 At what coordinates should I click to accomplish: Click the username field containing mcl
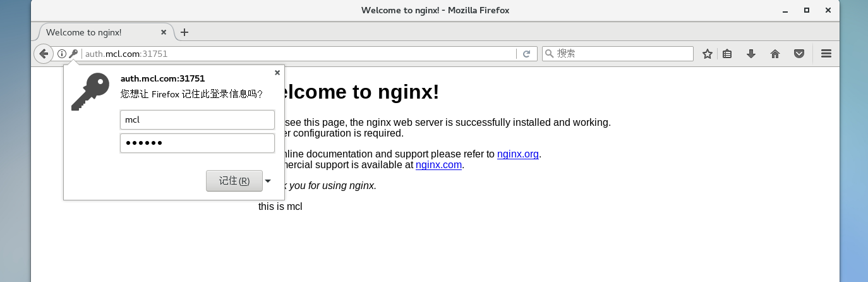point(197,120)
